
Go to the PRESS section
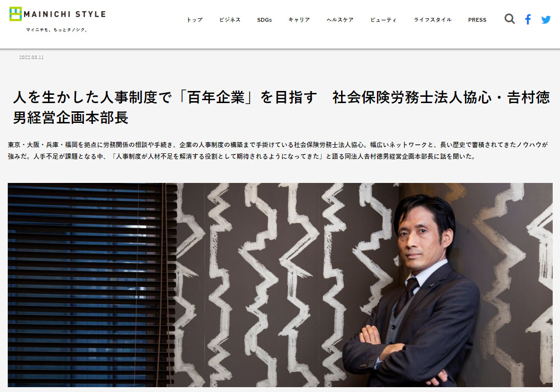click(x=477, y=20)
